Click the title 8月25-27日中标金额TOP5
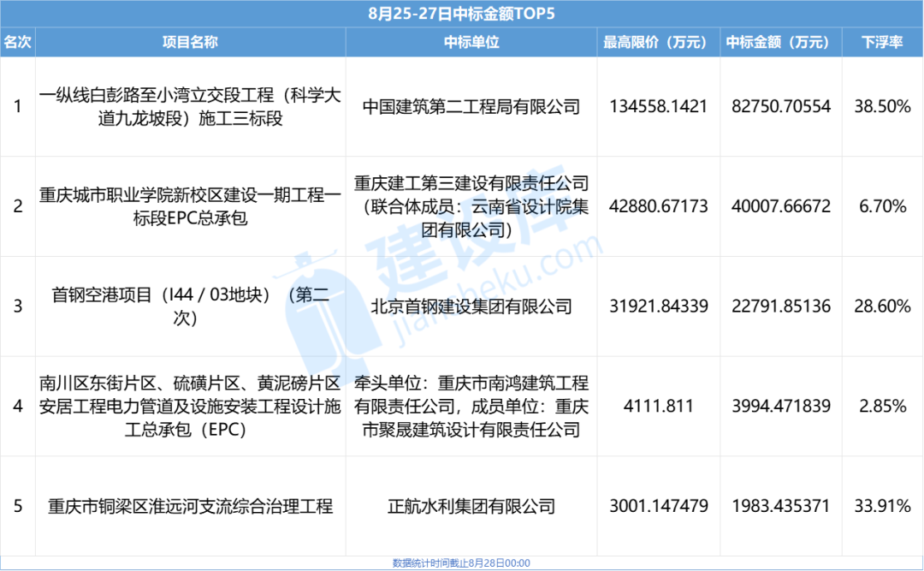 click(x=462, y=13)
